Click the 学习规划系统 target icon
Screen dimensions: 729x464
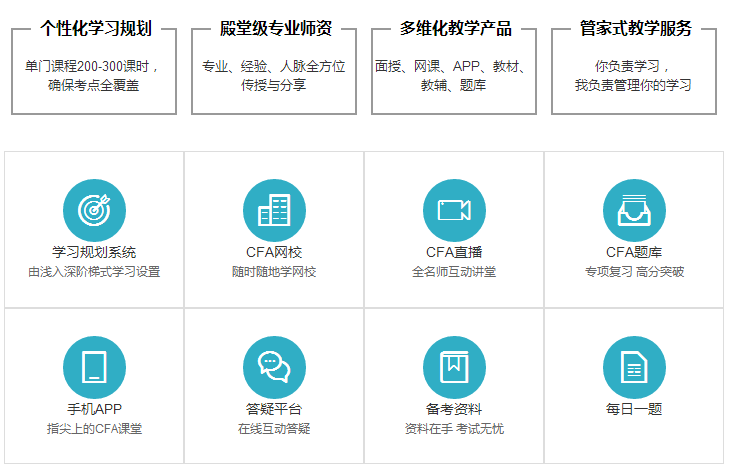coord(94,210)
